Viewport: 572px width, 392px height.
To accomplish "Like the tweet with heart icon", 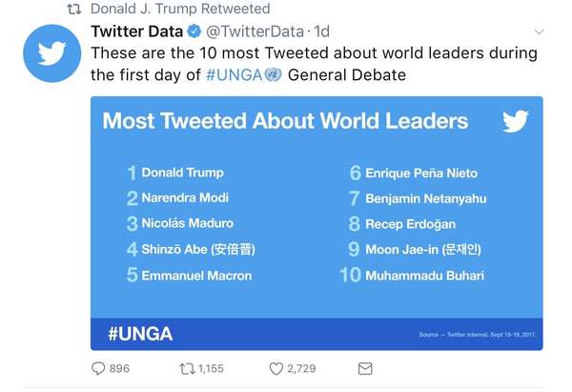I will pos(276,368).
